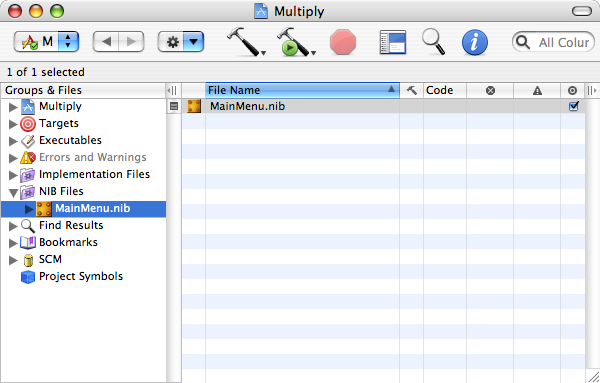Screen dimensions: 600x383
Task: Expand the Targets group
Action: pyautogui.click(x=13, y=124)
